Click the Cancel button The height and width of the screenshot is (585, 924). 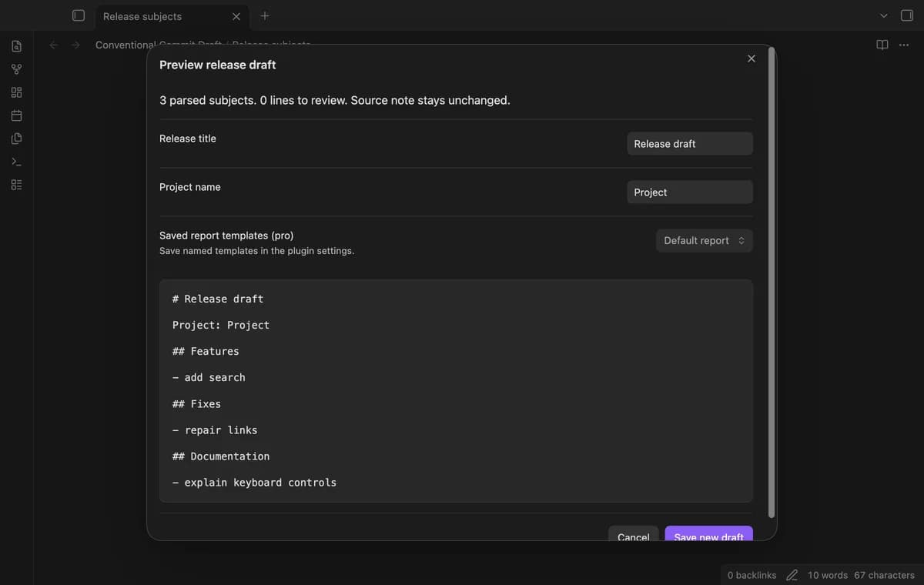click(634, 534)
